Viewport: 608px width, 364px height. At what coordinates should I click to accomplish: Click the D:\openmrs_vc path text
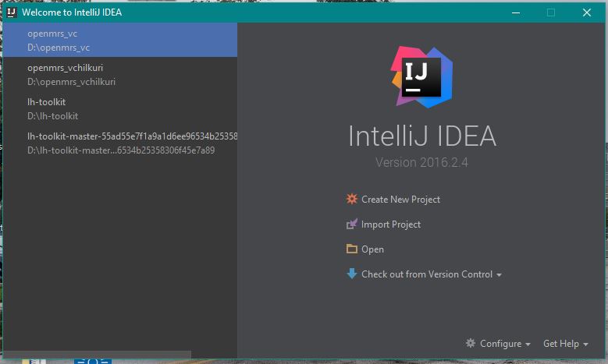coord(59,48)
